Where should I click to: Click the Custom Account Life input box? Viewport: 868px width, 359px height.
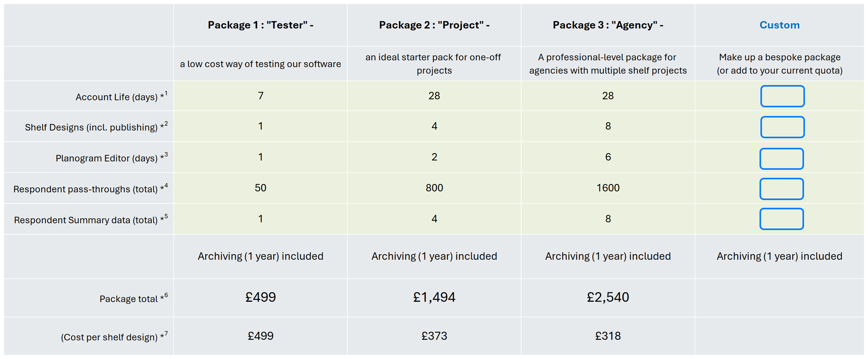tap(782, 96)
